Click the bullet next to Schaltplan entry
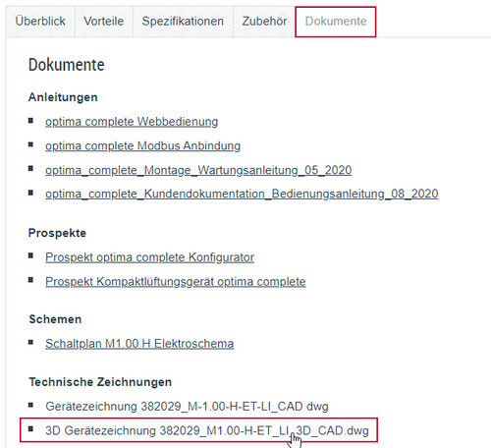Viewport: 491px width, 448px height. pos(30,343)
